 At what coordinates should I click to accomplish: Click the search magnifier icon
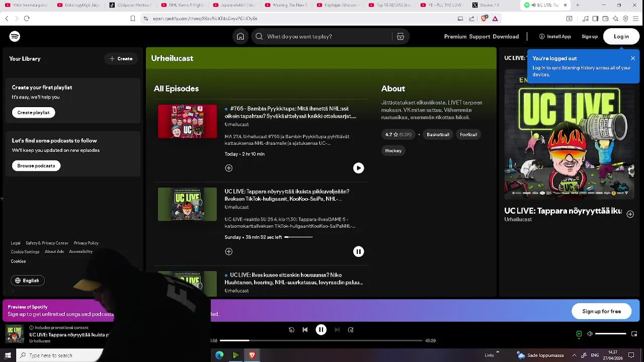point(259,37)
